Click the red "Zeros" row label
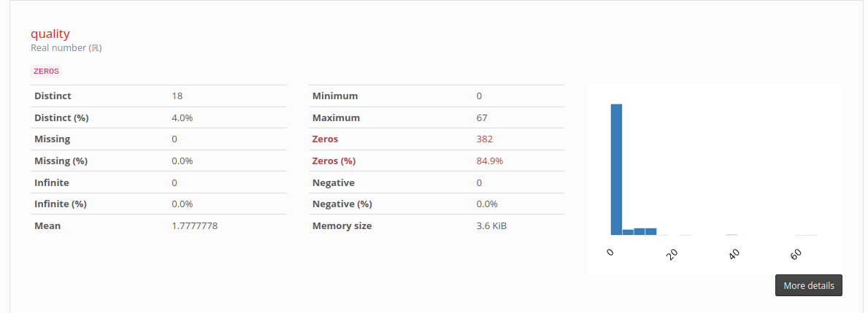868x313 pixels. (325, 139)
